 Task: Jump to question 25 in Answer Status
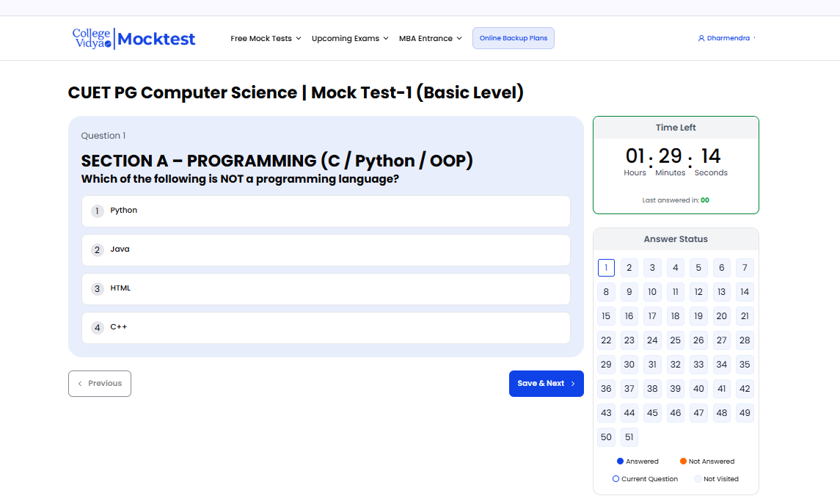(675, 340)
